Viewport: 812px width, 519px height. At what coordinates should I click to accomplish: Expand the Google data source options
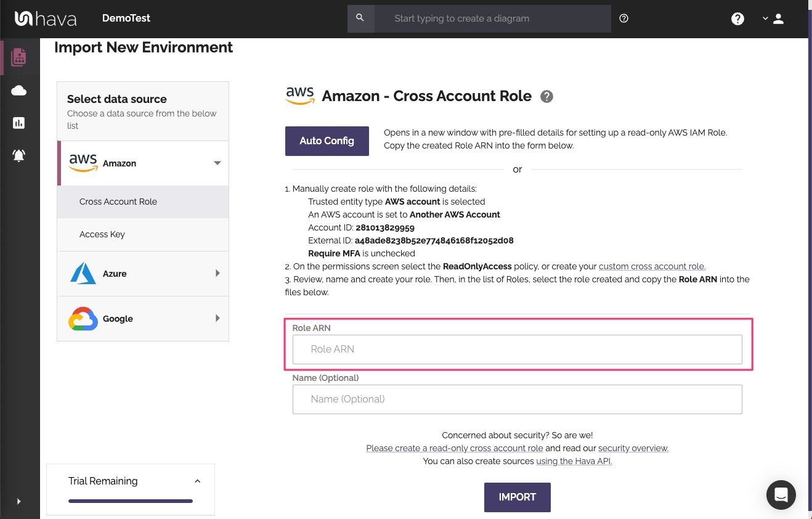tap(217, 319)
